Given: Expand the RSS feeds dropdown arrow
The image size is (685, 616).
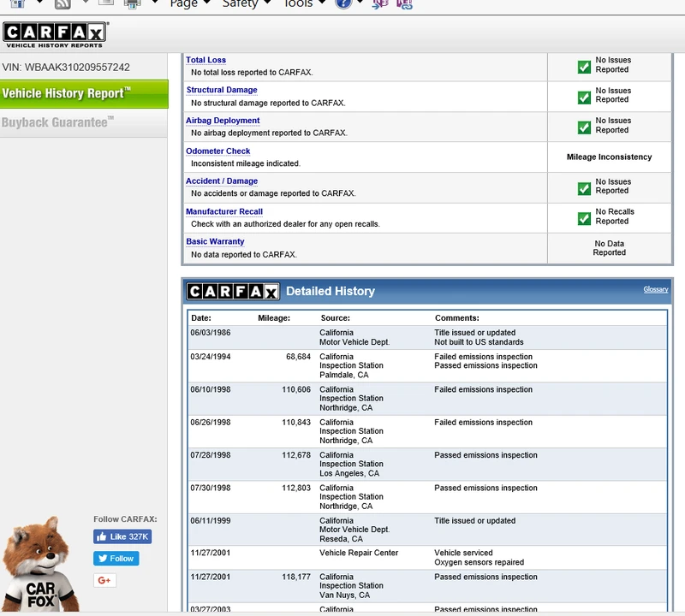Looking at the screenshot, I should click(86, 3).
